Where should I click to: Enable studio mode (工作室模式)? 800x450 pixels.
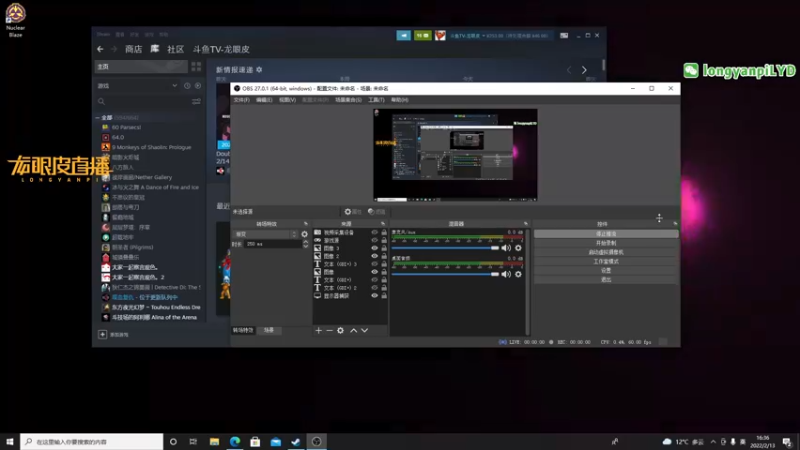[x=606, y=262]
